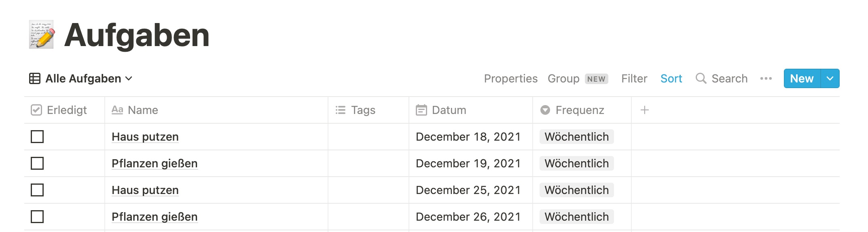Click the memo pencil page icon
Viewport: 868px width, 232px height.
[x=42, y=35]
